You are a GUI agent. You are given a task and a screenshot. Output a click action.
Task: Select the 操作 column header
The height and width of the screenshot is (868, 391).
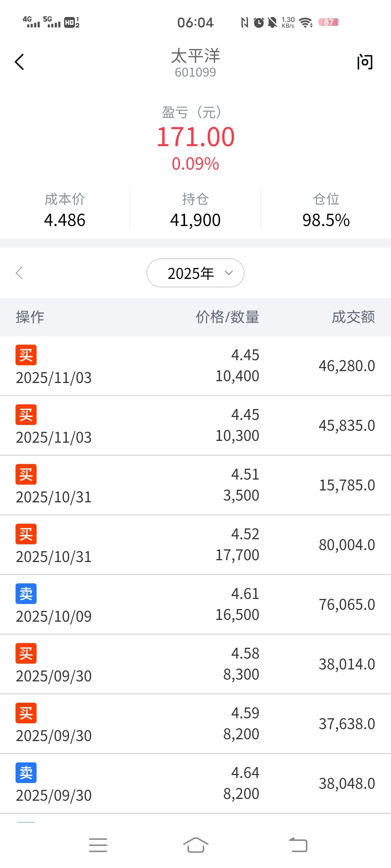pyautogui.click(x=30, y=317)
